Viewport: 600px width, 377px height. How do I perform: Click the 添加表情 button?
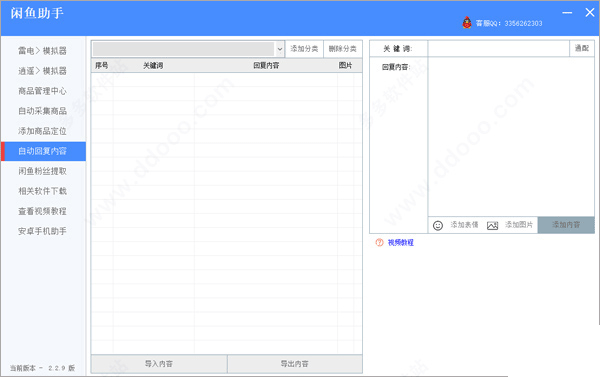(x=464, y=225)
